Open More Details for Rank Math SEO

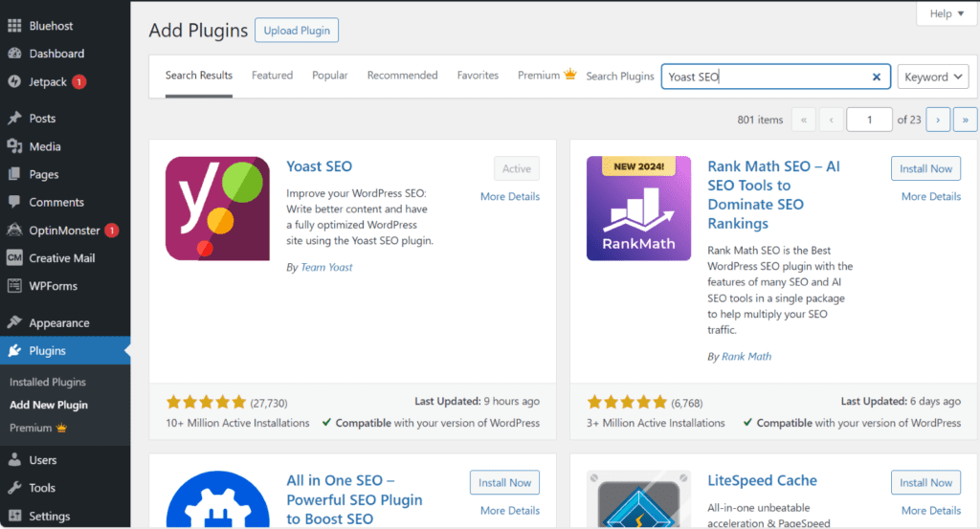(x=931, y=196)
